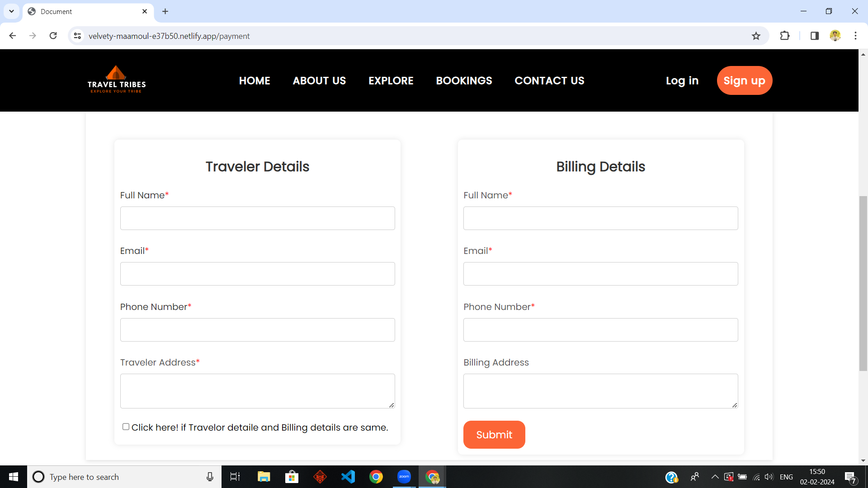The width and height of the screenshot is (868, 488).
Task: Open the tab search dropdown arrow
Action: (11, 11)
